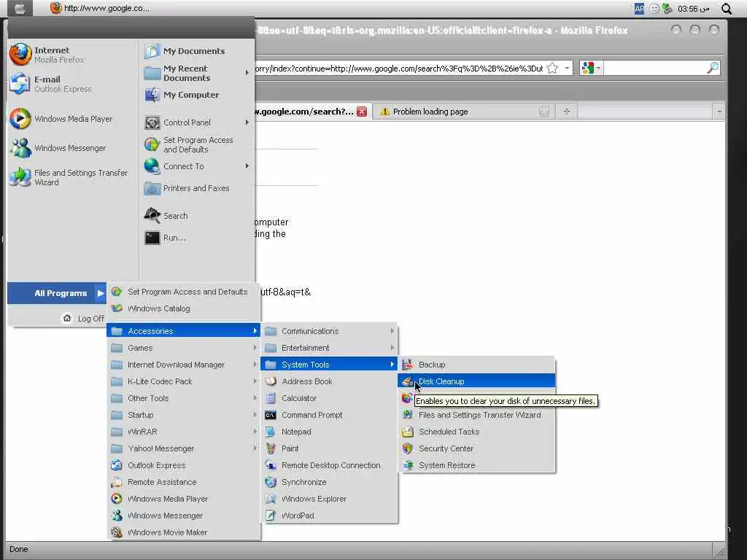Launch Notepad
This screenshot has width=747, height=560.
click(x=329, y=432)
